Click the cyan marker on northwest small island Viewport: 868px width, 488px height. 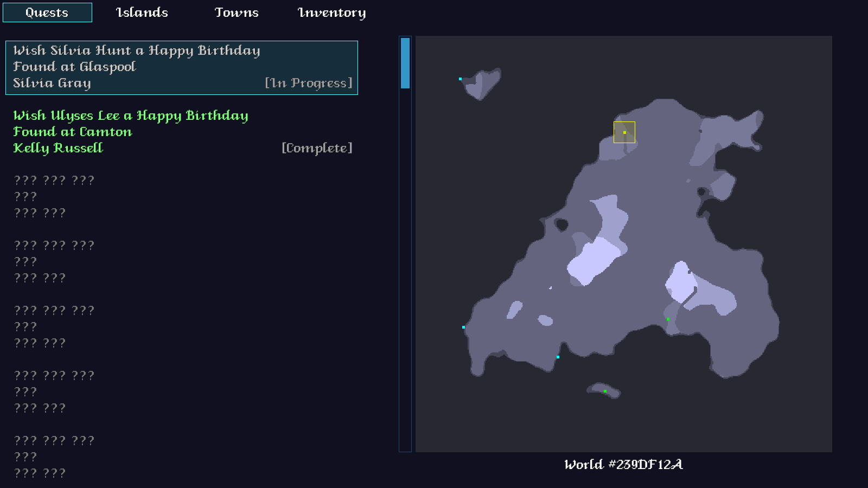461,79
